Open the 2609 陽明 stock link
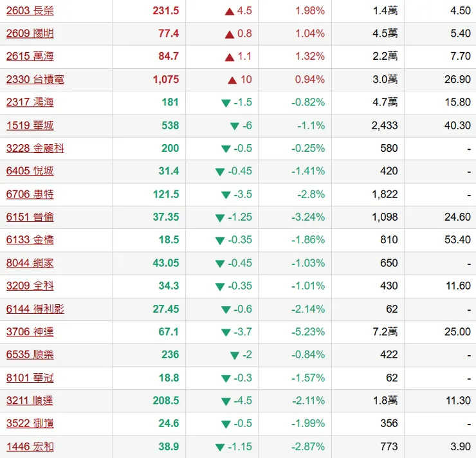 (30, 33)
